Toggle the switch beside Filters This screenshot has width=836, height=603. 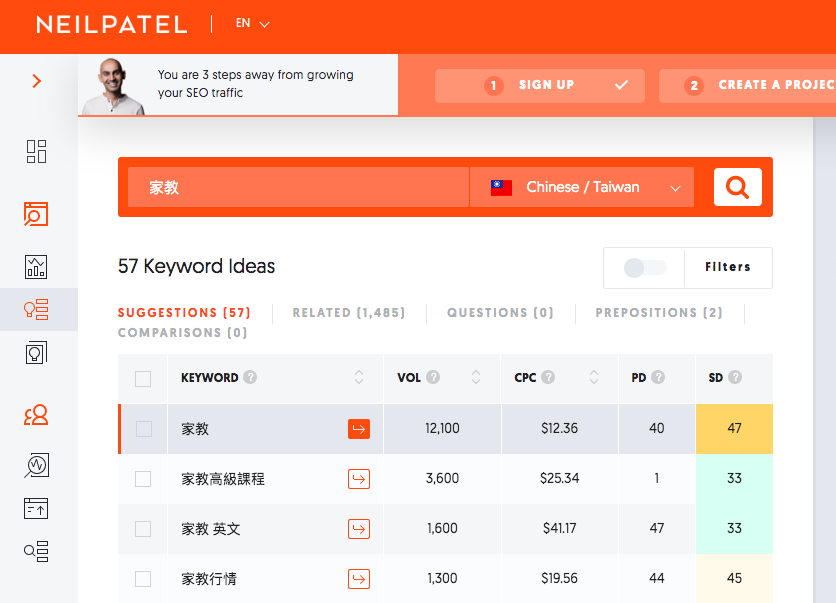coord(644,268)
